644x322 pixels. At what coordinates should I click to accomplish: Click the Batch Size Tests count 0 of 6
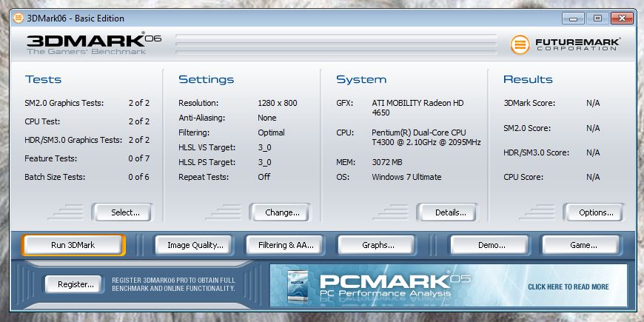pos(139,177)
